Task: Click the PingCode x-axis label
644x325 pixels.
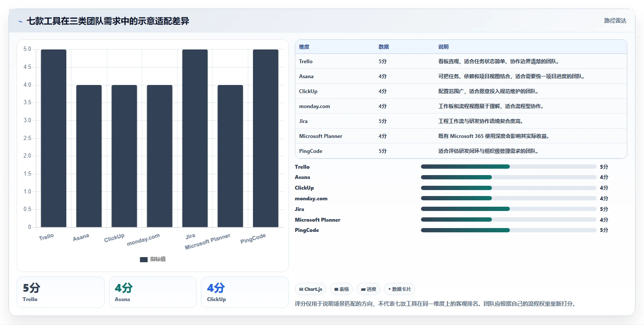Action: tap(253, 239)
